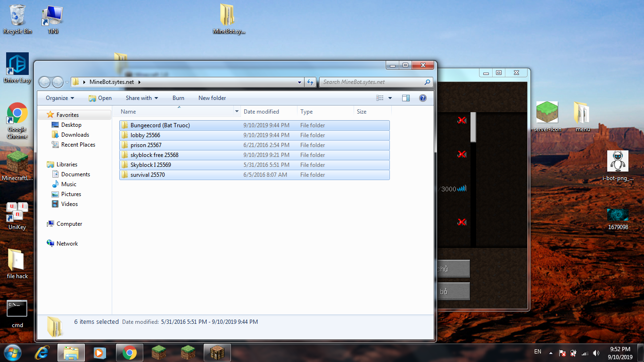Image resolution: width=644 pixels, height=362 pixels.
Task: Show hidden icons in the system tray
Action: [x=551, y=353]
